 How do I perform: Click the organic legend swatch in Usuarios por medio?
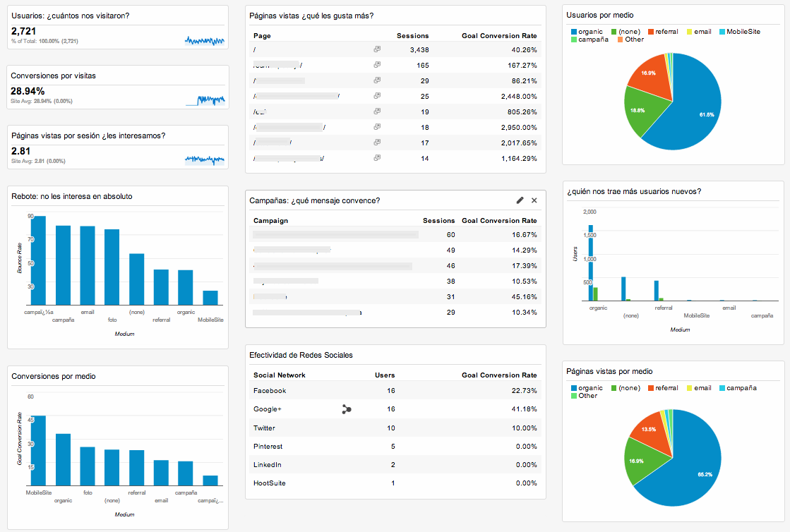pos(573,32)
